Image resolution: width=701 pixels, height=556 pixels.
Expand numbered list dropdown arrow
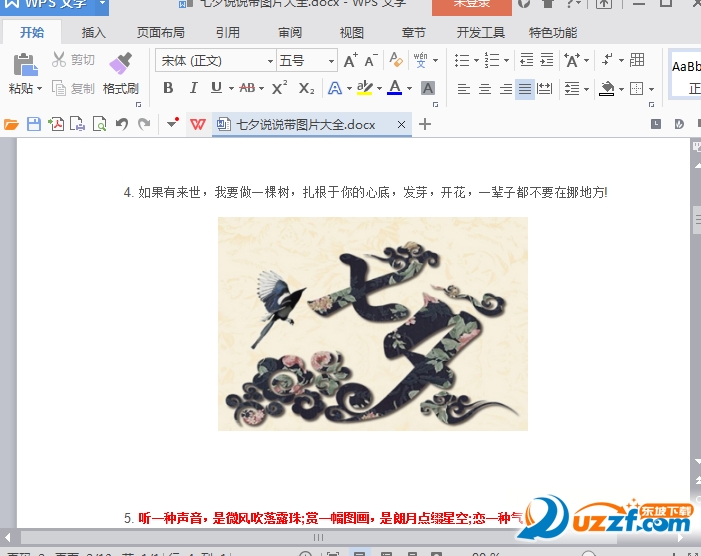tap(506, 60)
